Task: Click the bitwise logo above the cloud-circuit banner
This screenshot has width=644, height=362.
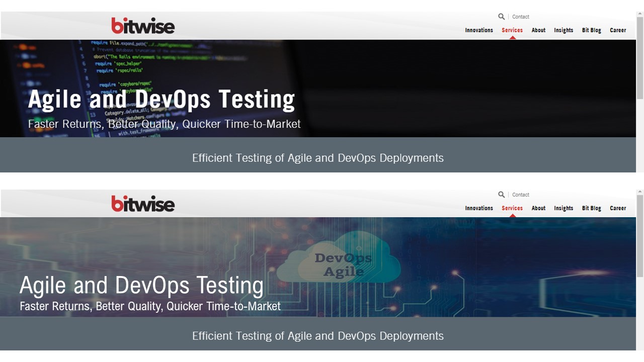Action: click(x=143, y=204)
